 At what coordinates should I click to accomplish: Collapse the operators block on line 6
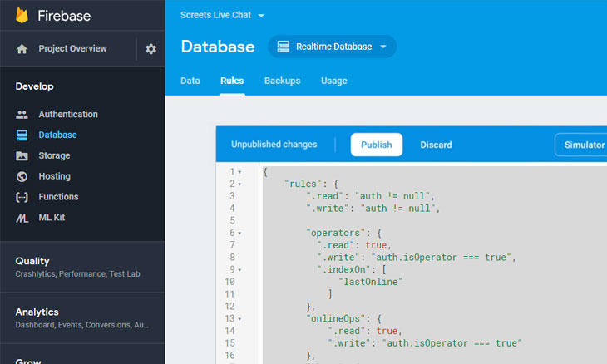[x=239, y=234]
